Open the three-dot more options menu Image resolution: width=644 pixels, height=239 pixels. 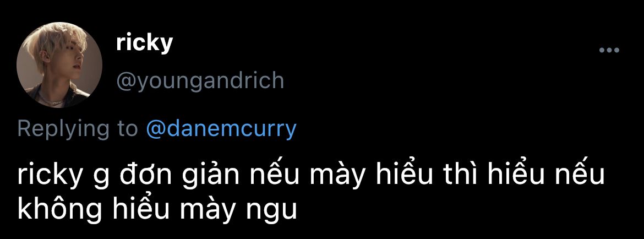tap(609, 51)
